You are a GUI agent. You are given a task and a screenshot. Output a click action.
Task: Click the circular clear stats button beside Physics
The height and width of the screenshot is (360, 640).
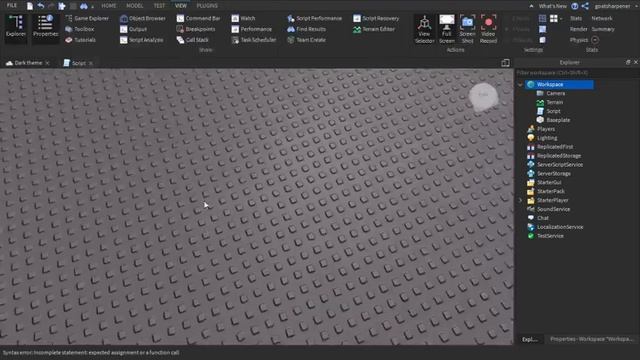(x=595, y=40)
